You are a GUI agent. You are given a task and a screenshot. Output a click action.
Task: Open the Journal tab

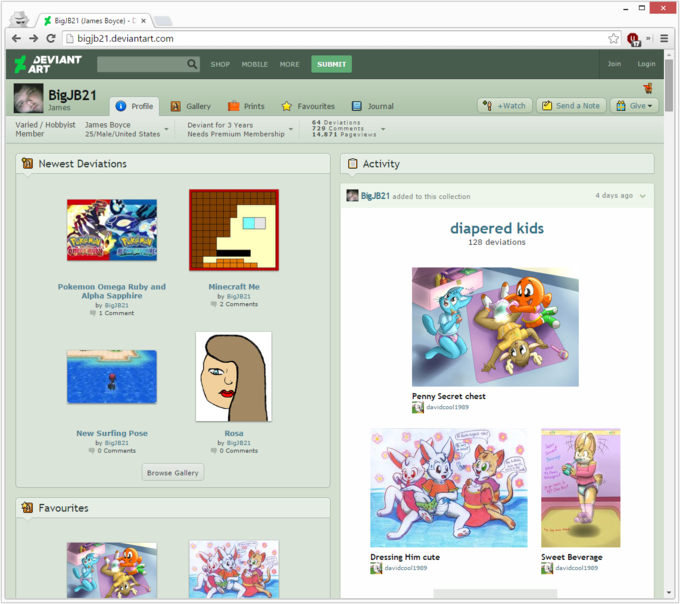[x=373, y=106]
